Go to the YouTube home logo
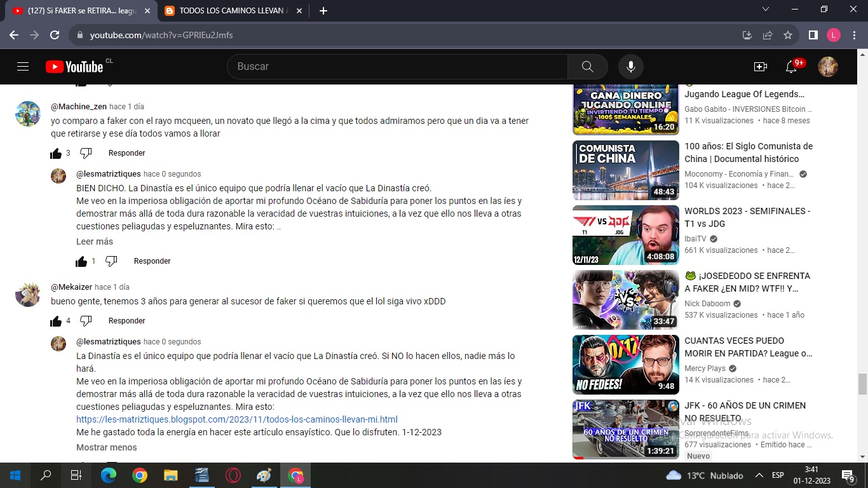This screenshot has width=868, height=488. coord(74,67)
